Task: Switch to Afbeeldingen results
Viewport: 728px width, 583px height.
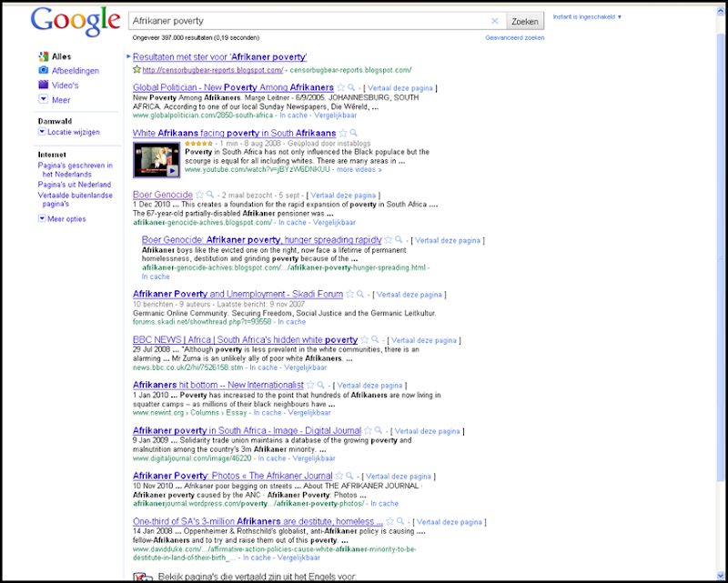Action: coord(76,71)
